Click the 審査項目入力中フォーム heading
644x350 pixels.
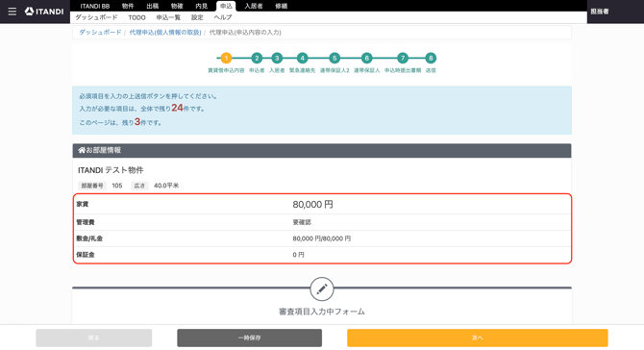coord(322,312)
